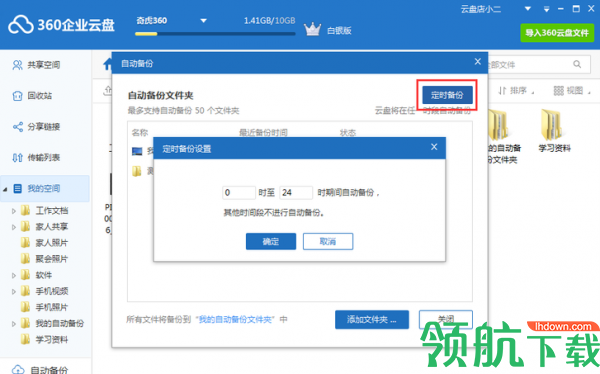Screen dimensions: 600x374
Task: Open 自动备份 at sidebar bottom
Action: point(40,369)
